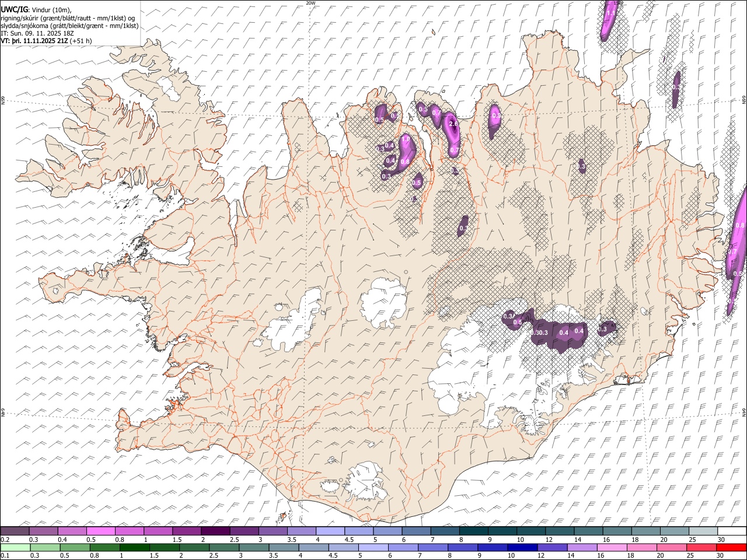Choose the light pink bottom-row swatch between 16 and 18

pyautogui.click(x=612, y=548)
